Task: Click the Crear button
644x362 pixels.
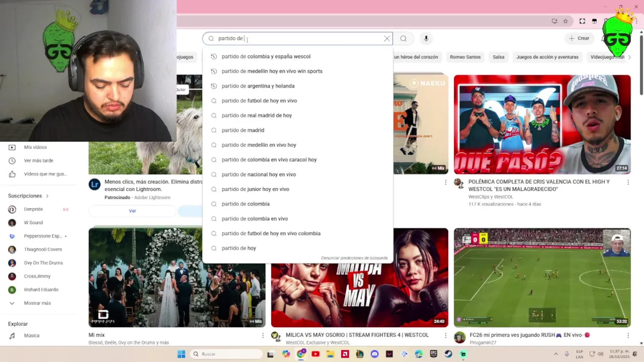Action: pos(579,38)
